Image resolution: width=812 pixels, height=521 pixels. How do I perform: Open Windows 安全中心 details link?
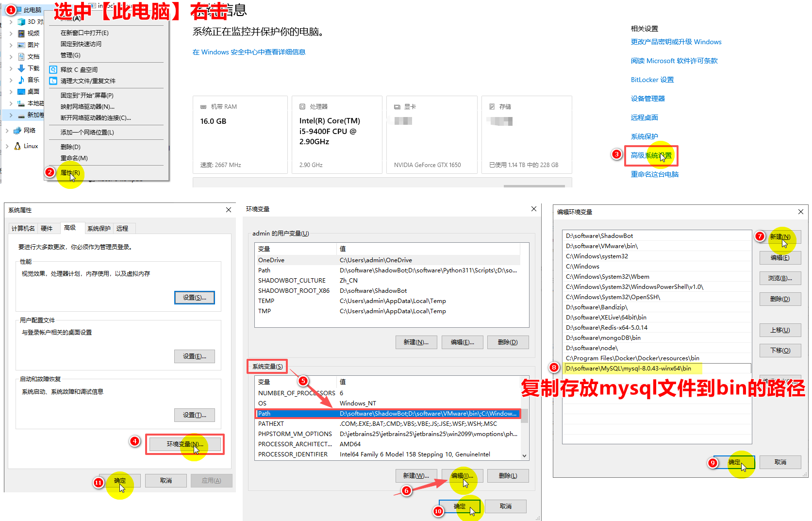click(249, 52)
